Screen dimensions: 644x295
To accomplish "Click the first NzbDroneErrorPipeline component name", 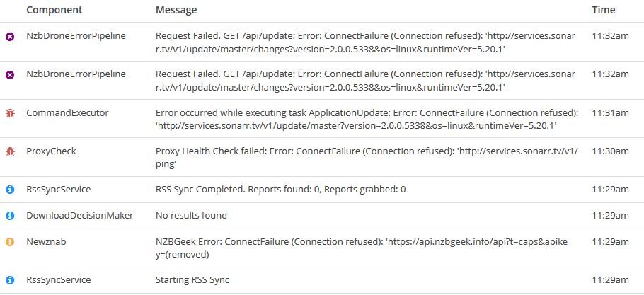I will [x=76, y=36].
